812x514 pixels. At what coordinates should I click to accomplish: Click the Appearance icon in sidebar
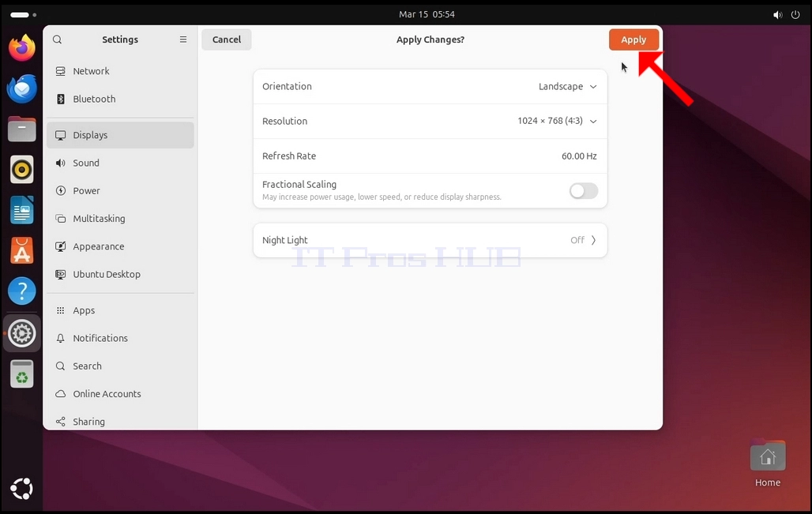click(x=61, y=246)
